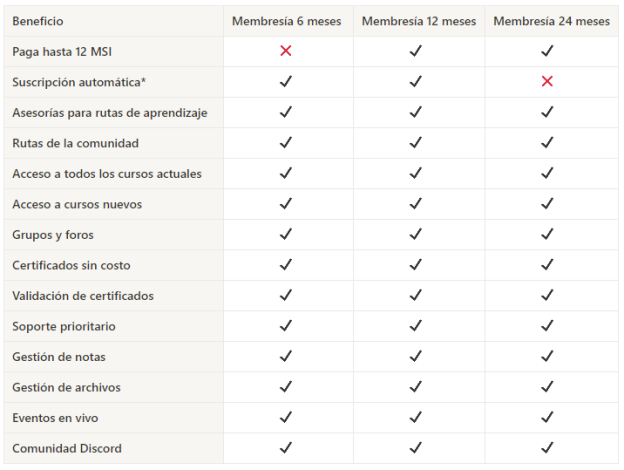Click 6 meses checkmark for Soporte prioritario

pos(286,326)
